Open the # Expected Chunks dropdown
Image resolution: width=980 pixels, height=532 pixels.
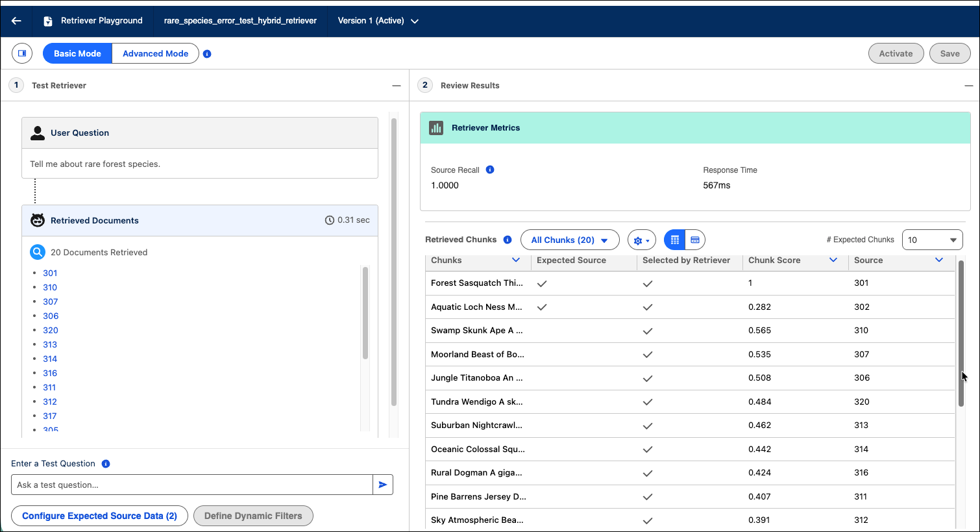[x=933, y=240]
